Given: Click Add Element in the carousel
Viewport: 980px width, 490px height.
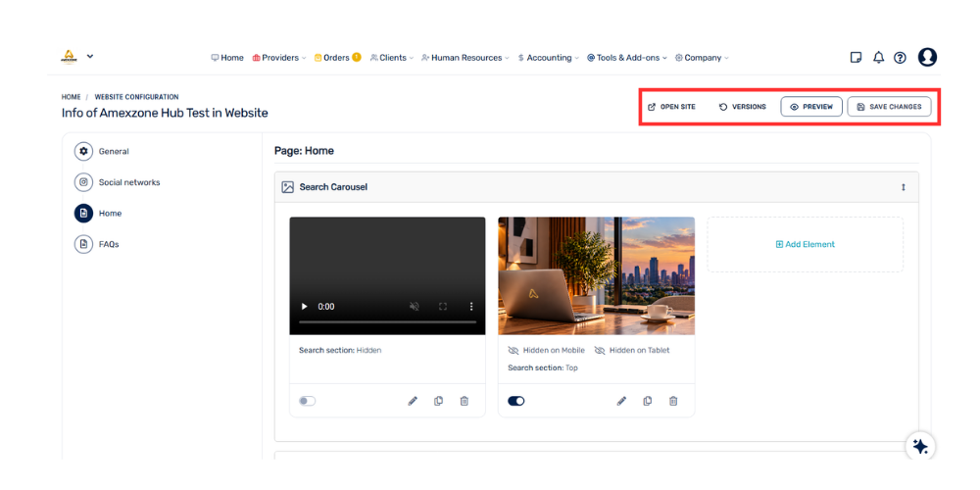Looking at the screenshot, I should (x=805, y=244).
